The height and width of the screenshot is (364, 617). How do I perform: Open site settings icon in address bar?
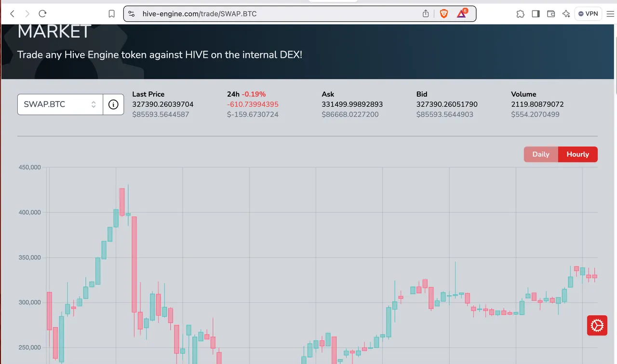(132, 14)
